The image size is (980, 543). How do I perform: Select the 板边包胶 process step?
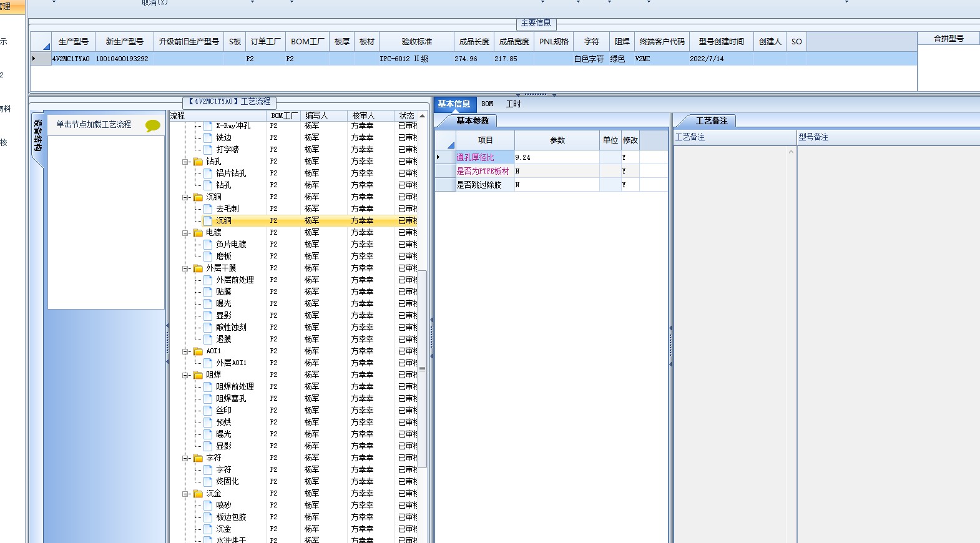[231, 517]
